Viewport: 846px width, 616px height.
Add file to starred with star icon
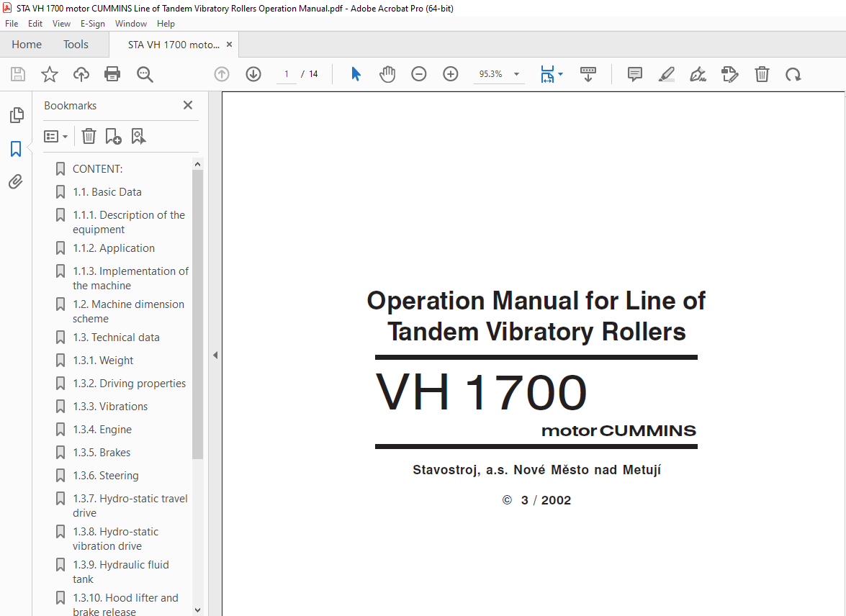point(49,74)
